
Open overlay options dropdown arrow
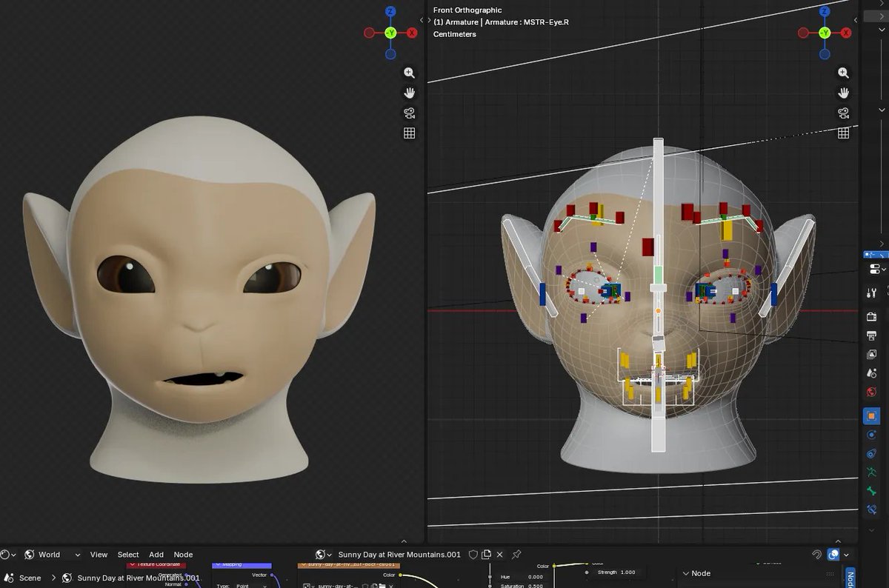(x=846, y=554)
